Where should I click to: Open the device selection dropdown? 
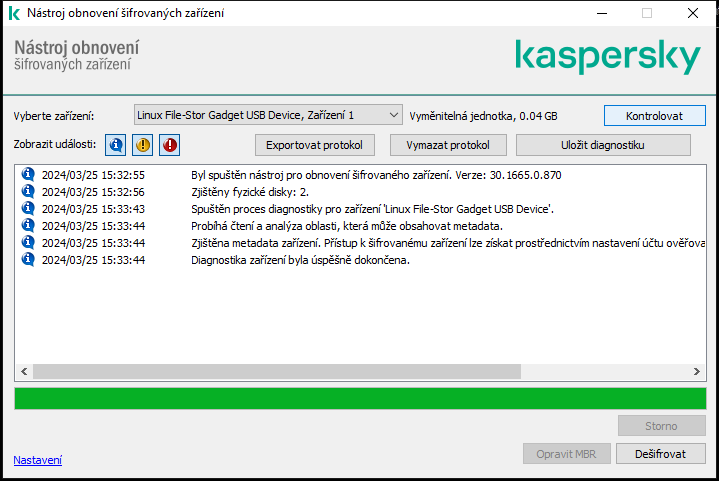click(x=268, y=115)
